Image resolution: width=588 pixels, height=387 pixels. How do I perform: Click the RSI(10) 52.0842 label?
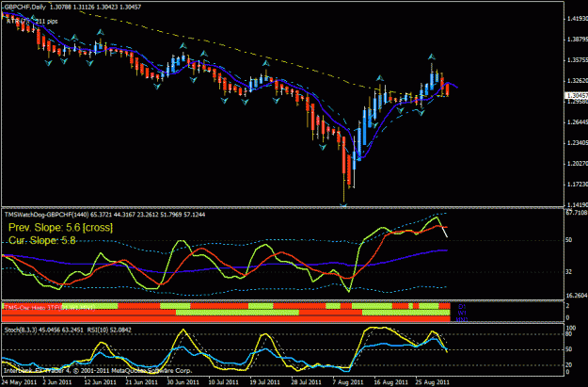tap(109, 330)
